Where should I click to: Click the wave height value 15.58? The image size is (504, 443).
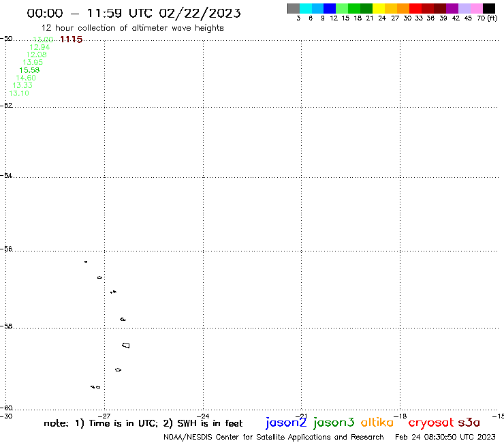29,70
